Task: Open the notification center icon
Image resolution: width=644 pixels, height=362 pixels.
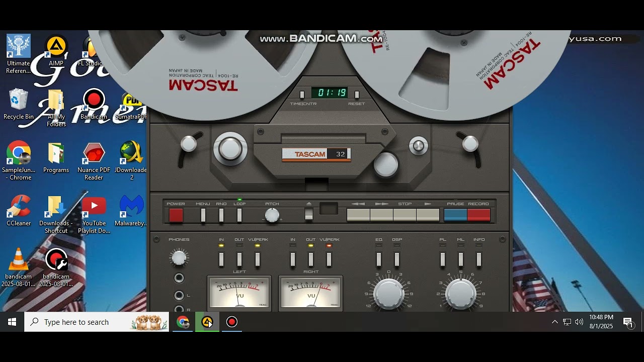Action: pyautogui.click(x=628, y=322)
